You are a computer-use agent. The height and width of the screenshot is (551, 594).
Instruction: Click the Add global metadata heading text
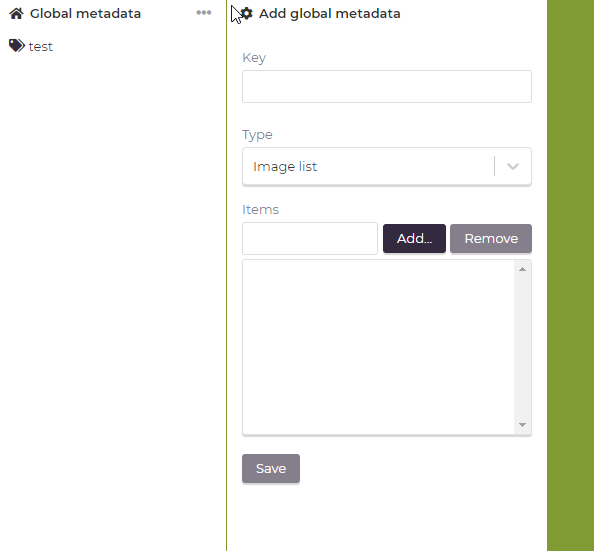pos(330,14)
